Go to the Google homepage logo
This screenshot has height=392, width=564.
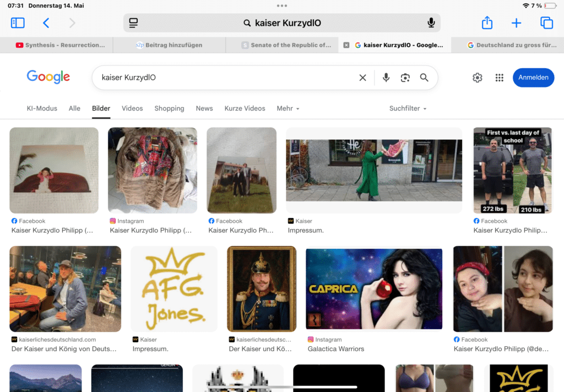[x=48, y=77]
